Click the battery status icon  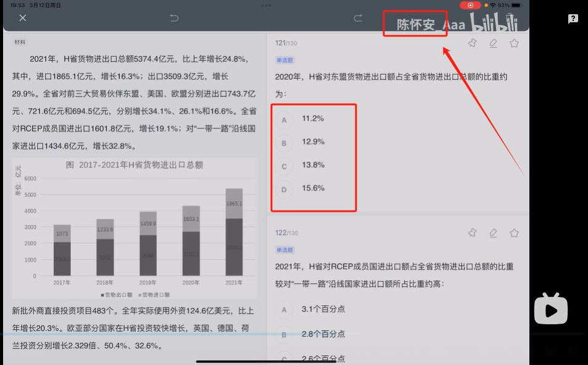coord(517,6)
